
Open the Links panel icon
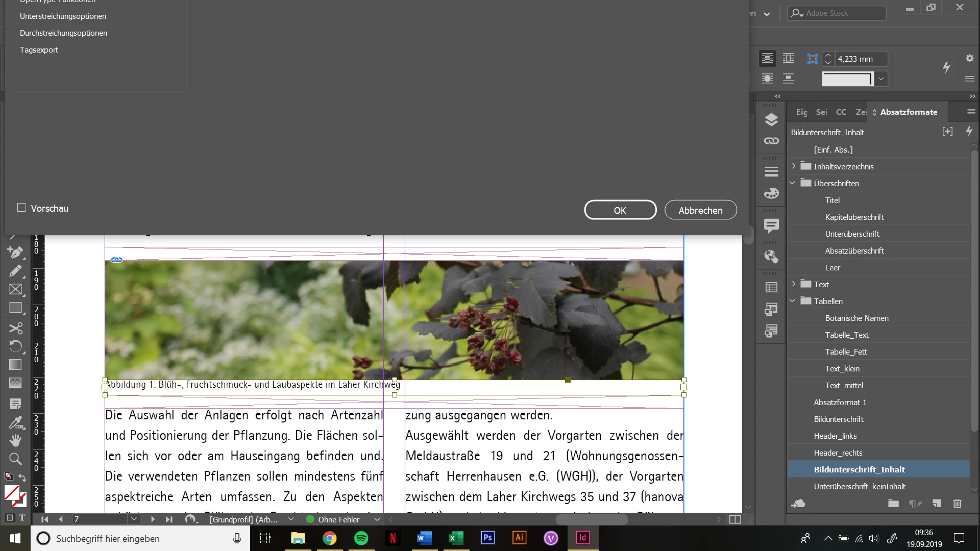771,141
